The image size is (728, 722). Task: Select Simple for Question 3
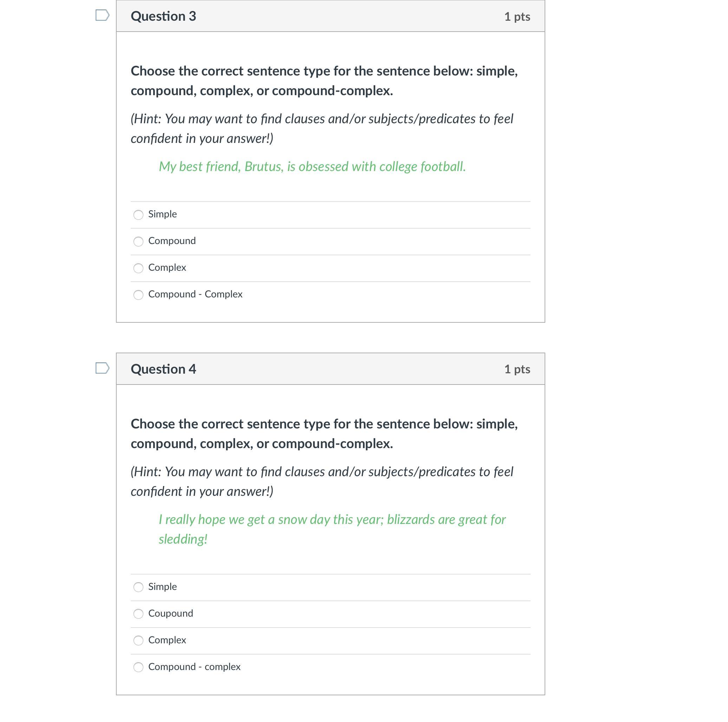click(138, 215)
